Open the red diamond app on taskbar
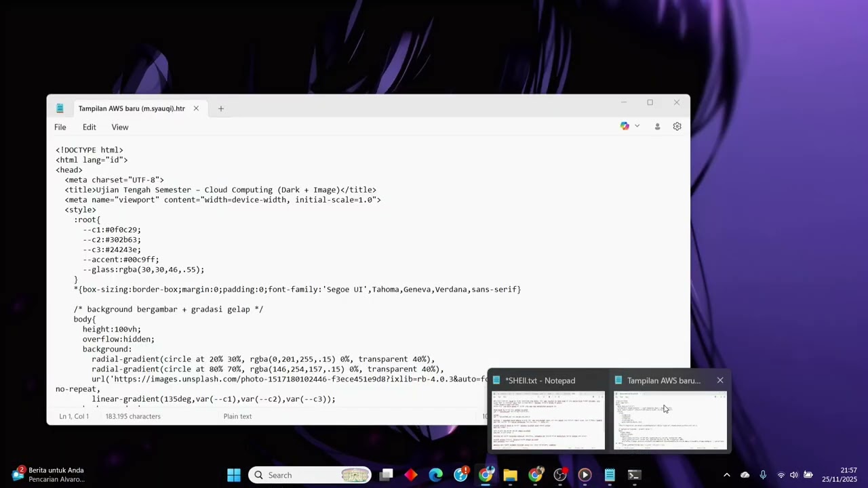 411,475
